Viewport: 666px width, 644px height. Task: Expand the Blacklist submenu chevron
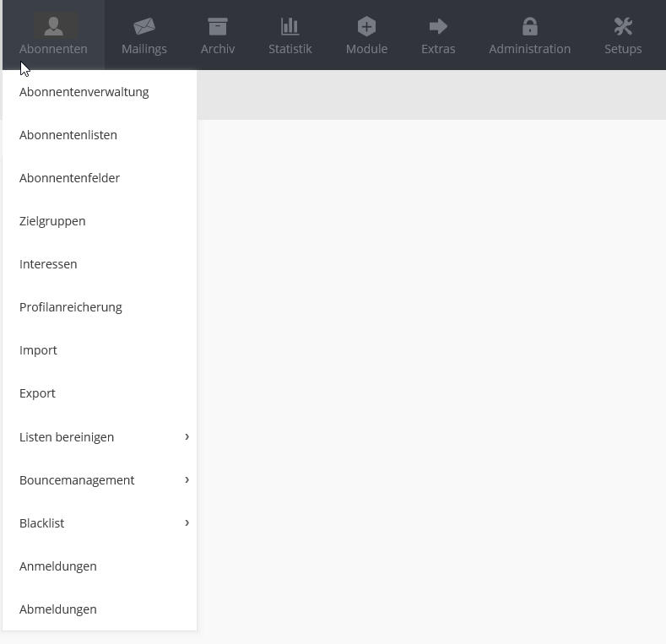tap(187, 522)
